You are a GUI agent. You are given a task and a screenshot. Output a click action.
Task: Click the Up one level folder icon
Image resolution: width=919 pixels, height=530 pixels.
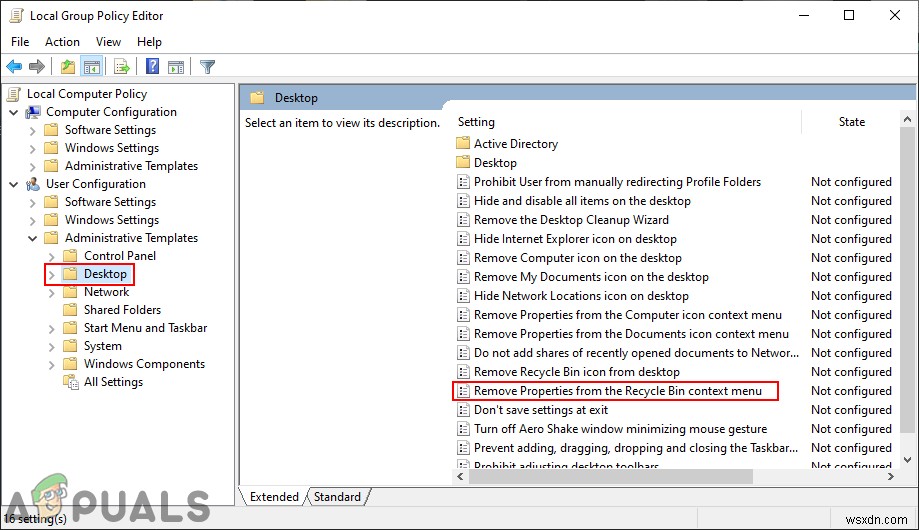point(68,66)
